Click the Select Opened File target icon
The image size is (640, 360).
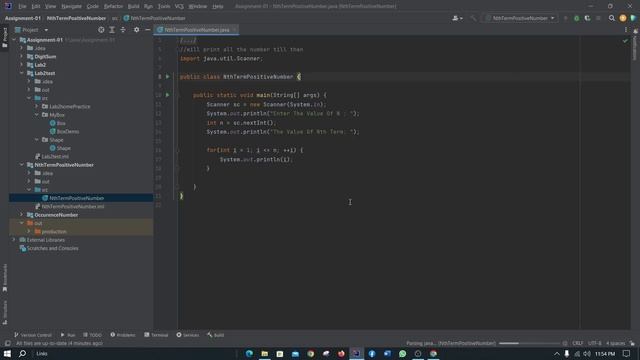(101, 30)
